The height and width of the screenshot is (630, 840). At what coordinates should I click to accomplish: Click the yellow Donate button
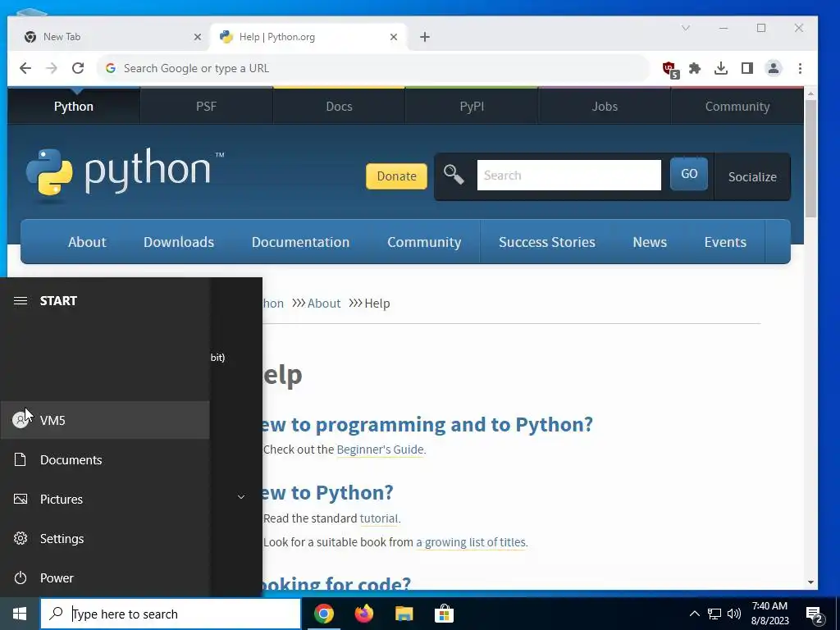coord(396,176)
